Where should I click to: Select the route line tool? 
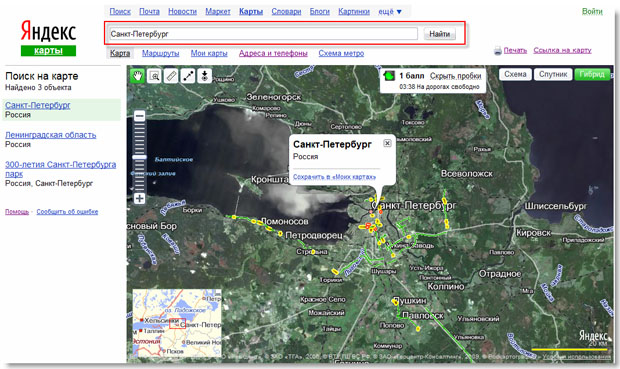188,75
